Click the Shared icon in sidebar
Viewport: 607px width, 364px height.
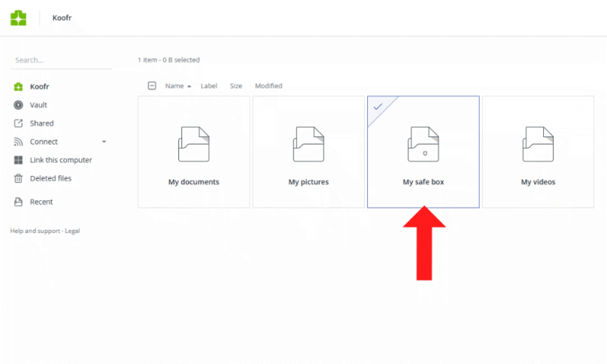18,124
